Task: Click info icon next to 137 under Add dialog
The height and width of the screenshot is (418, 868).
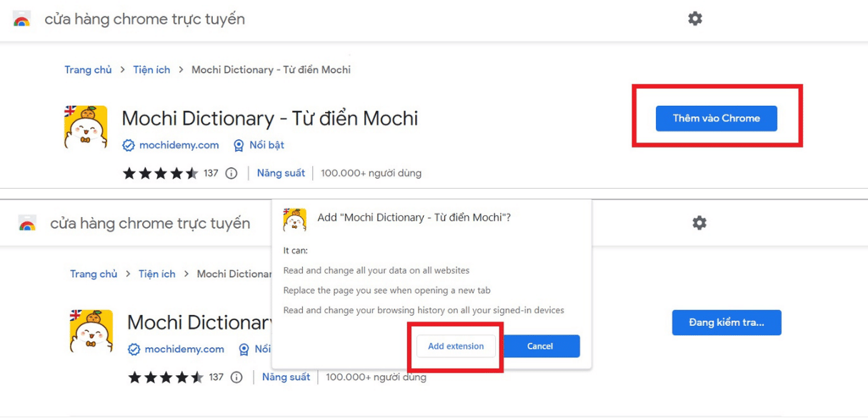Action: [236, 377]
